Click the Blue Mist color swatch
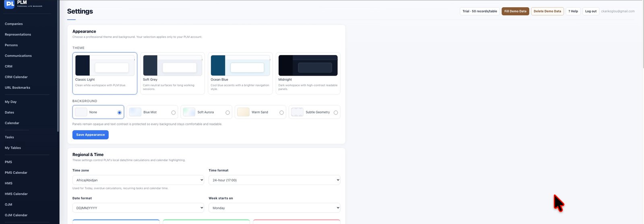The height and width of the screenshot is (224, 644). click(x=135, y=112)
